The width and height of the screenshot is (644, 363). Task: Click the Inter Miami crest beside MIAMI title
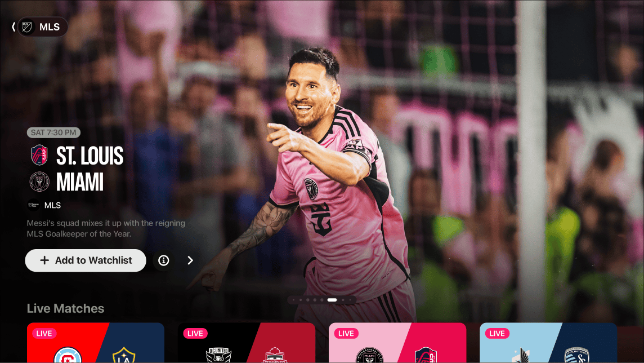click(x=39, y=181)
